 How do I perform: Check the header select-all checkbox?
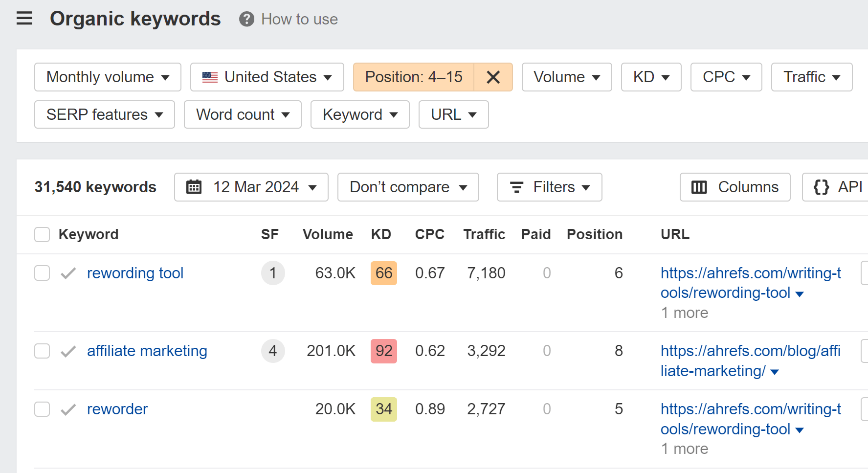coord(42,234)
